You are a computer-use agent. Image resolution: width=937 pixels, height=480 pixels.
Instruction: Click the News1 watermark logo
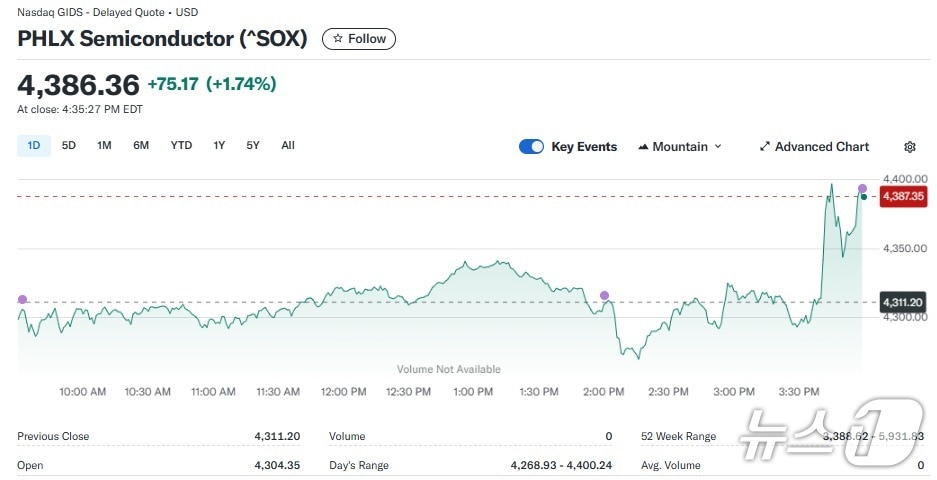(x=830, y=433)
